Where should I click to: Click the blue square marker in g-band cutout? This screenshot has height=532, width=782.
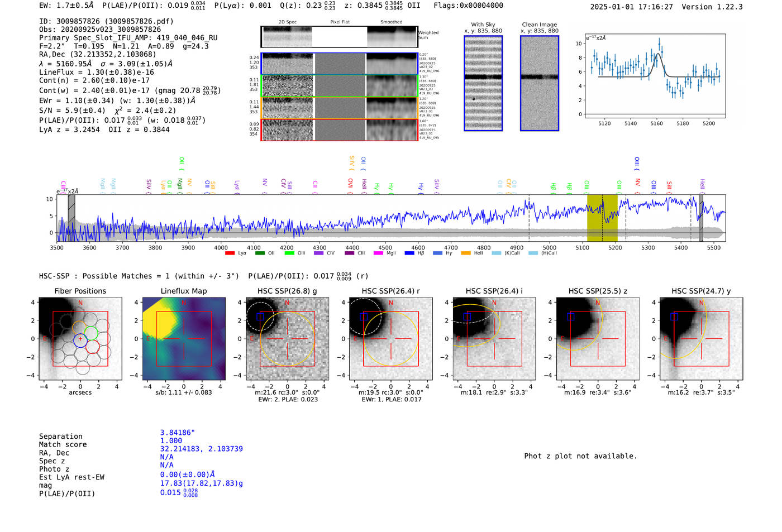point(260,317)
